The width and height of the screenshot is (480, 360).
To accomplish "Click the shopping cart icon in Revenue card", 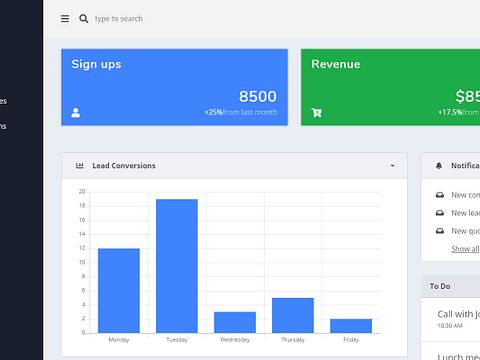I will (316, 113).
